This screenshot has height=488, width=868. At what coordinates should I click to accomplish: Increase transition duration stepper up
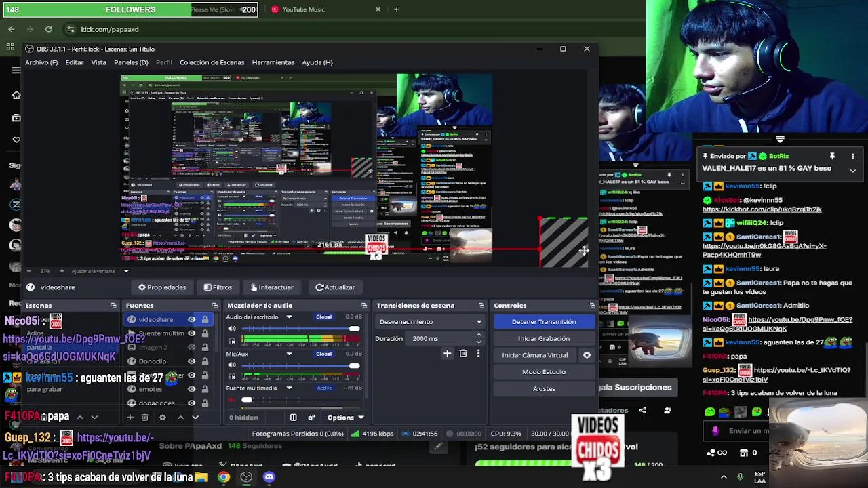(479, 335)
